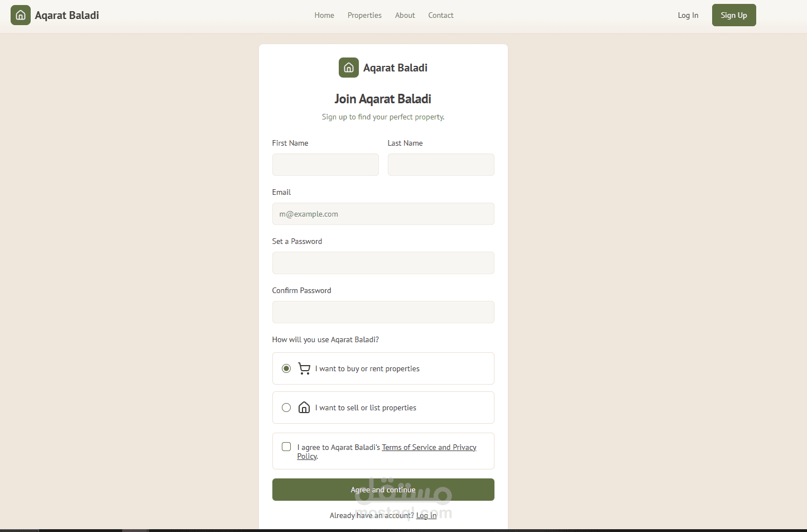Go to the Properties nav link
The width and height of the screenshot is (807, 532).
click(x=364, y=15)
